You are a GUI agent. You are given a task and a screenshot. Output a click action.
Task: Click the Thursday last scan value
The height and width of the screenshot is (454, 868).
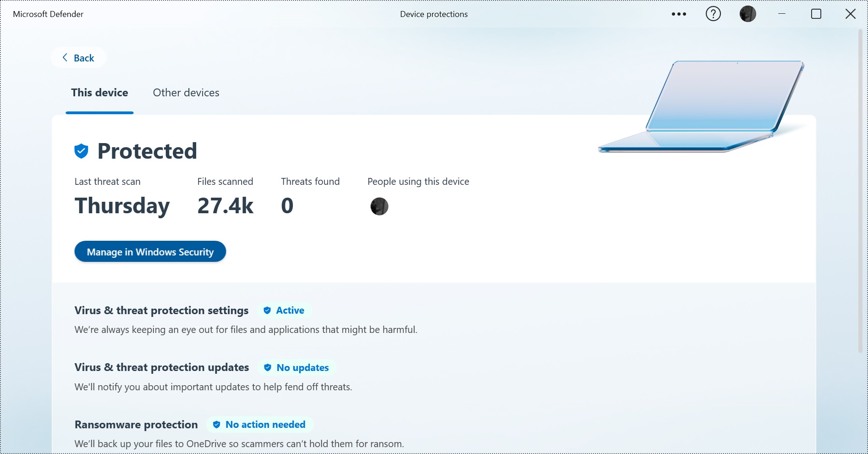click(x=122, y=206)
